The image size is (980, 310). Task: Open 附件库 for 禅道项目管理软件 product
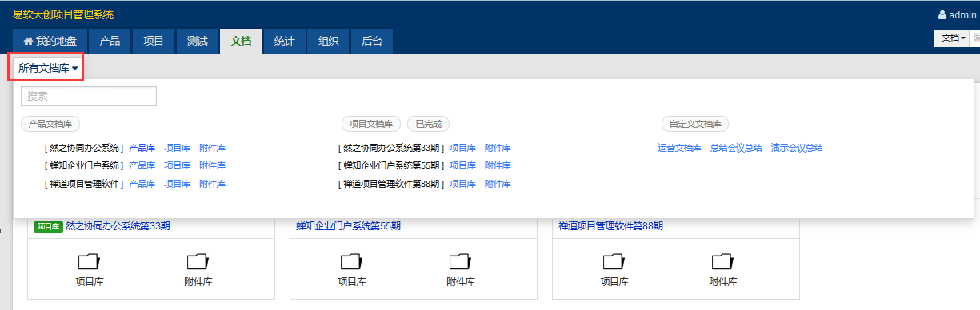[212, 184]
